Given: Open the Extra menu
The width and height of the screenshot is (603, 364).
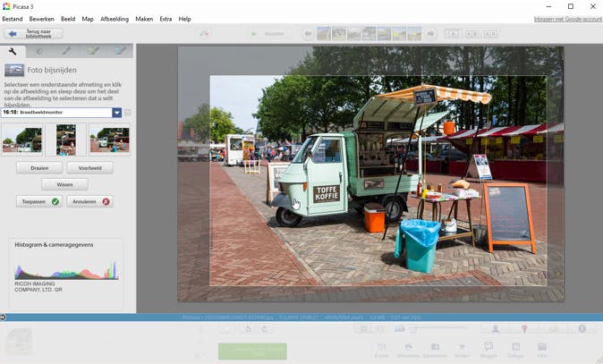Looking at the screenshot, I should point(166,19).
